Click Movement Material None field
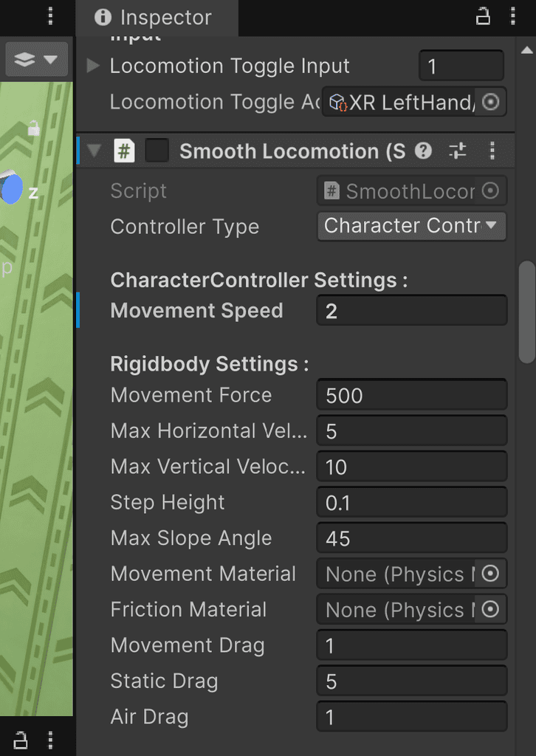 396,574
